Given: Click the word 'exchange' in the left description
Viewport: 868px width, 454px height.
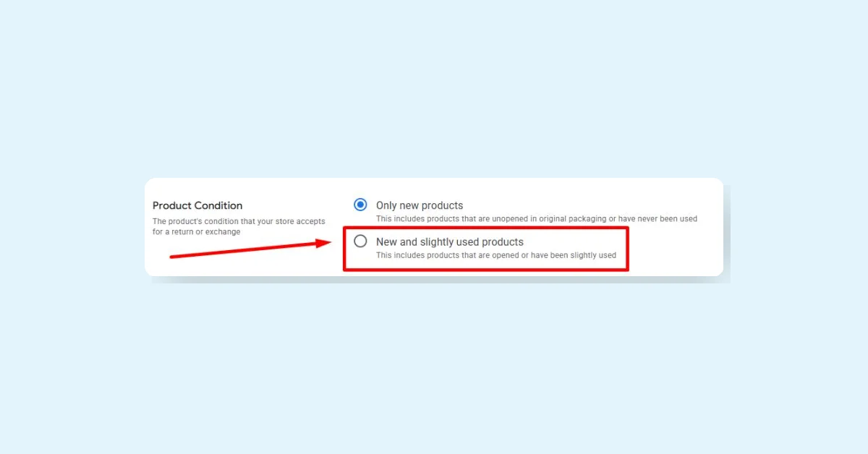Looking at the screenshot, I should click(223, 232).
